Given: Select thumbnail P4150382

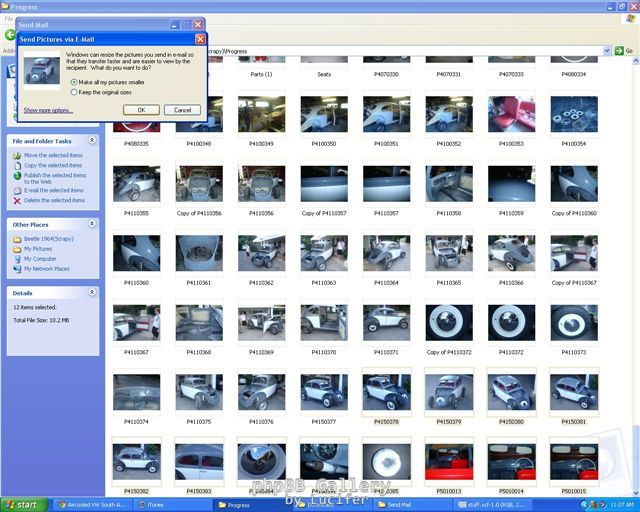Looking at the screenshot, I should [137, 462].
